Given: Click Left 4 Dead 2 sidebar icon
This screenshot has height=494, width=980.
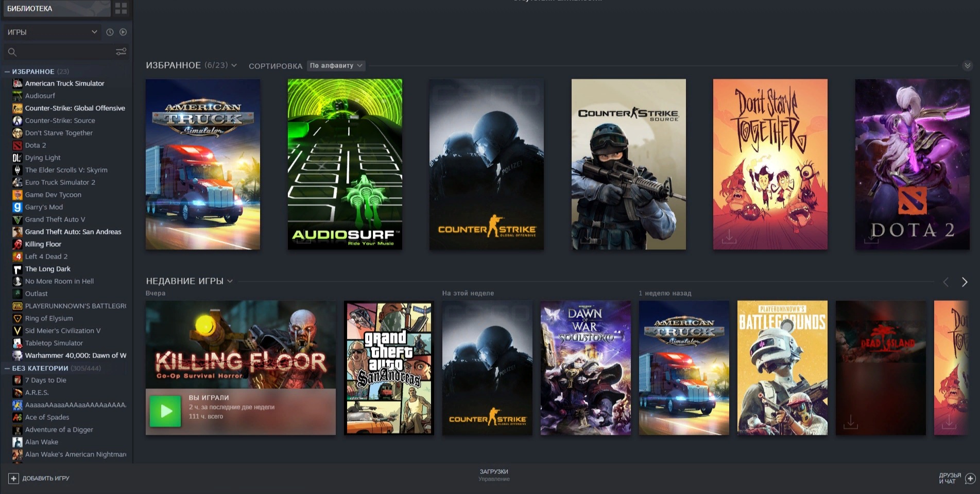Looking at the screenshot, I should tap(18, 257).
